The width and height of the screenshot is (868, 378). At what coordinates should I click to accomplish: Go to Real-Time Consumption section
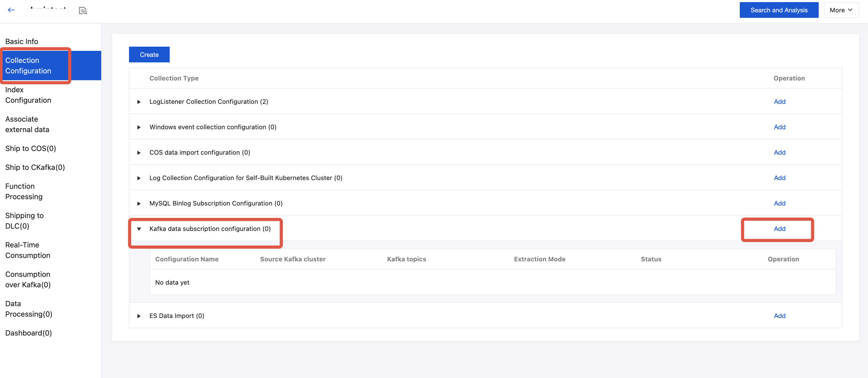(28, 250)
